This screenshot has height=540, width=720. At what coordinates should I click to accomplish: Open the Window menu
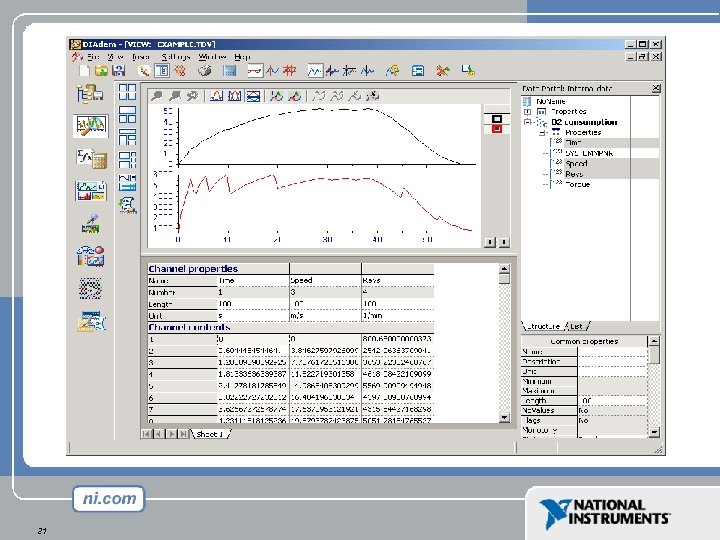(x=212, y=57)
